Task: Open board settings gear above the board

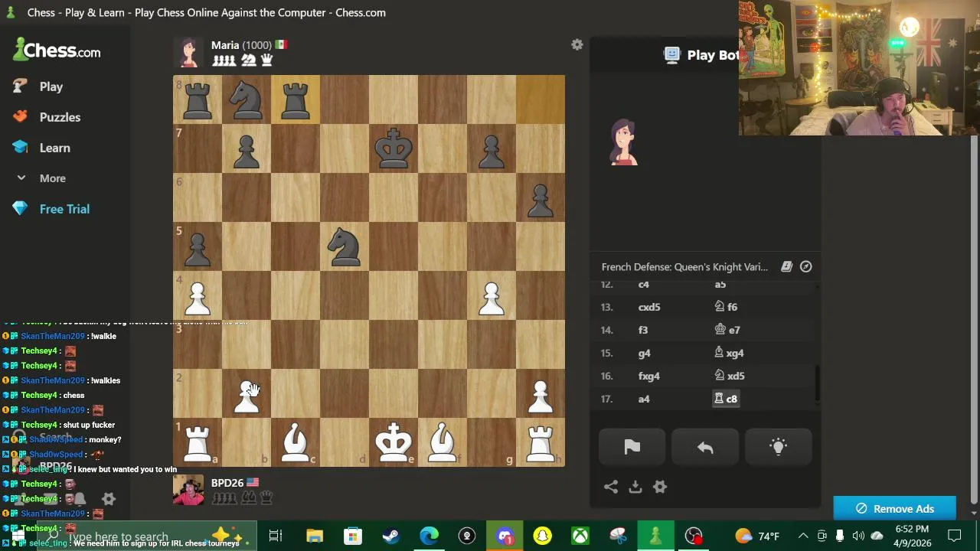Action: (577, 45)
